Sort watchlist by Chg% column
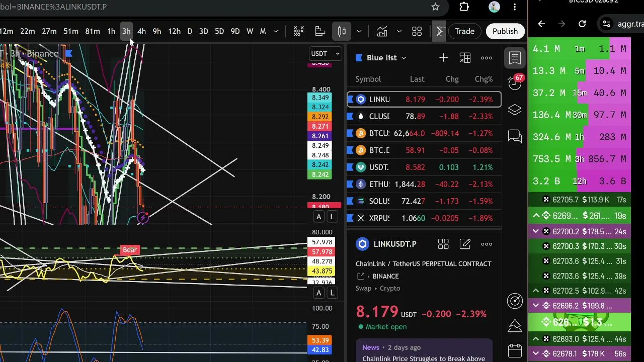The width and height of the screenshot is (644, 362). point(484,79)
